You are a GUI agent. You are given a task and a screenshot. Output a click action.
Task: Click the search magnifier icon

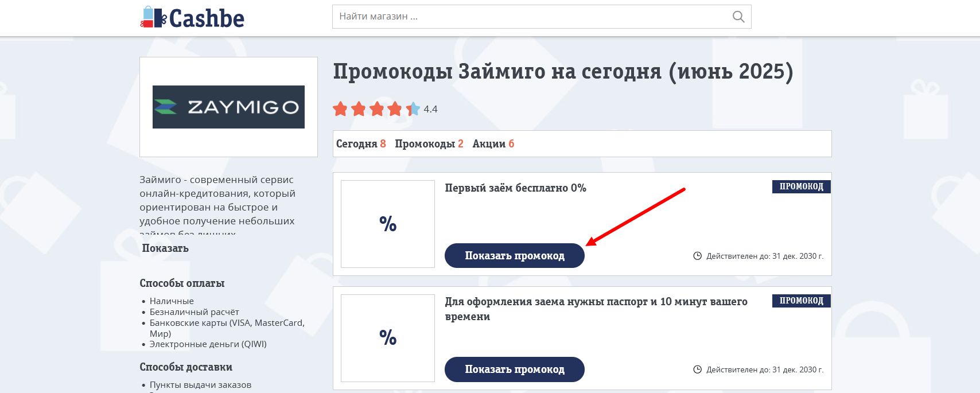point(738,17)
